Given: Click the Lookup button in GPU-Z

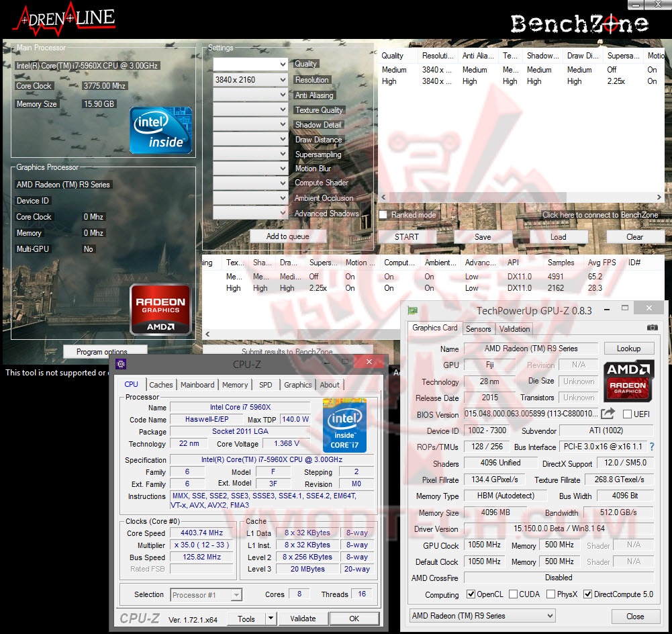Looking at the screenshot, I should click(x=629, y=349).
